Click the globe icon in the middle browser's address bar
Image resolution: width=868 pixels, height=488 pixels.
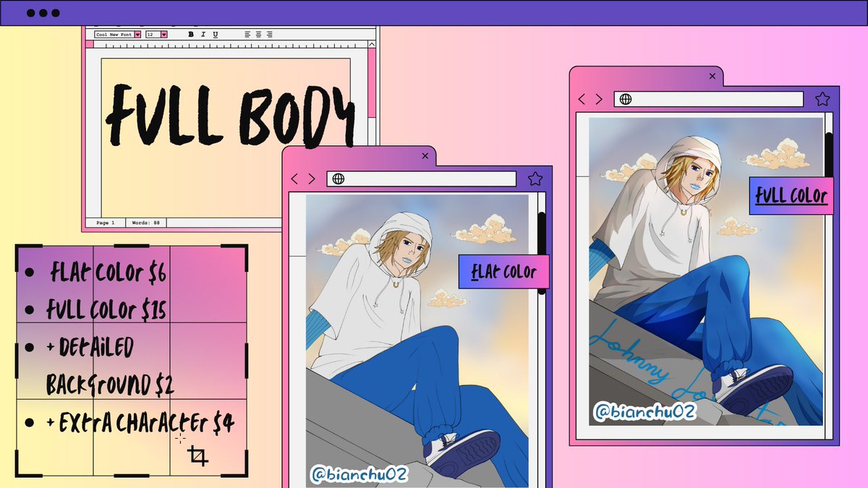pyautogui.click(x=337, y=178)
